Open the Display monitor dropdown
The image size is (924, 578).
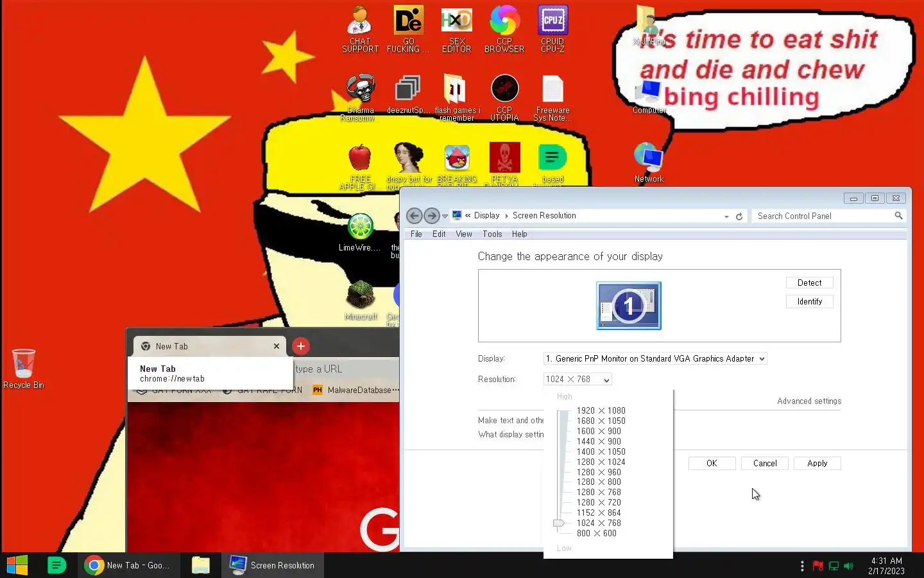coord(655,359)
